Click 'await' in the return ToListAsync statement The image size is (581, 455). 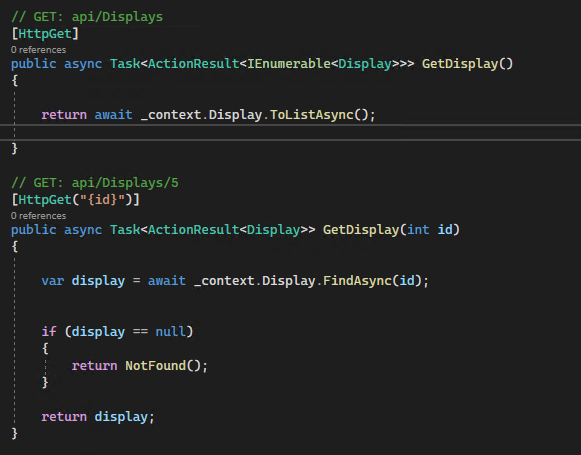click(113, 115)
